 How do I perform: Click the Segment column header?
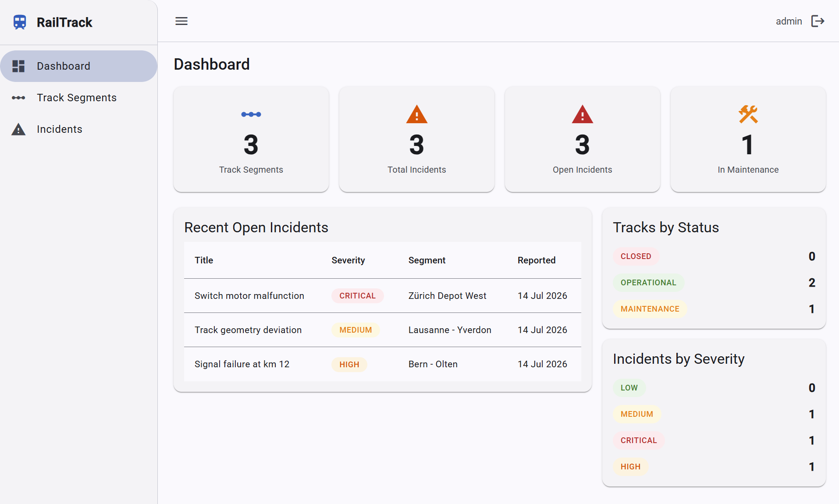coord(427,260)
